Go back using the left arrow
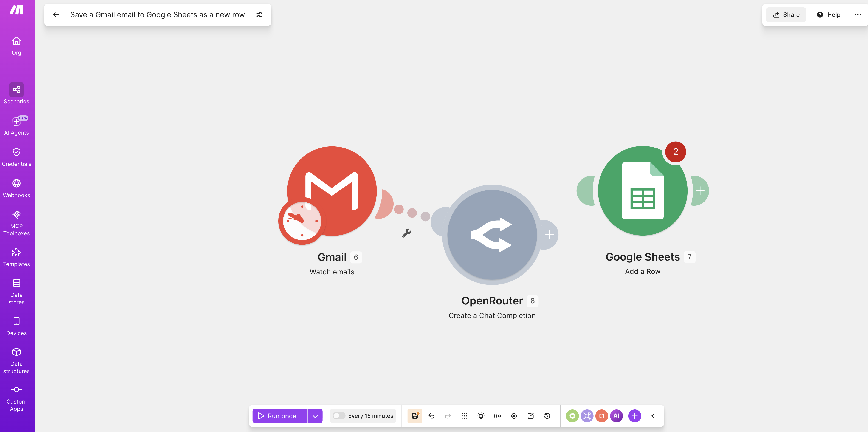This screenshot has width=868, height=432. pos(56,14)
